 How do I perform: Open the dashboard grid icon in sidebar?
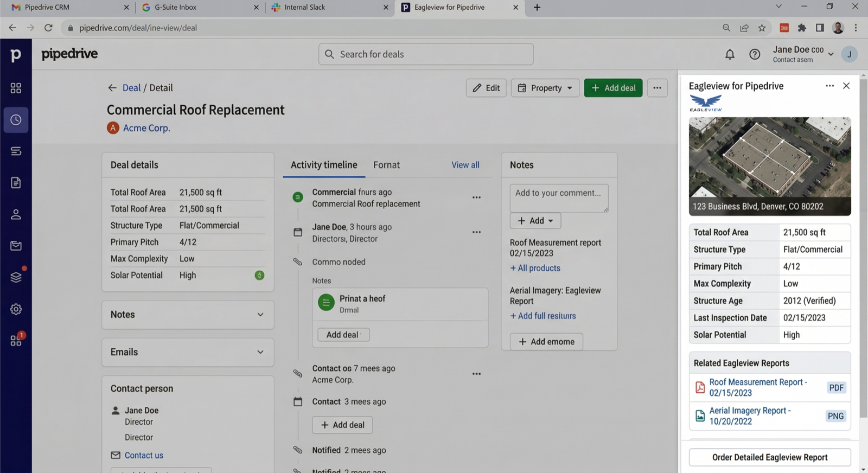click(x=16, y=88)
